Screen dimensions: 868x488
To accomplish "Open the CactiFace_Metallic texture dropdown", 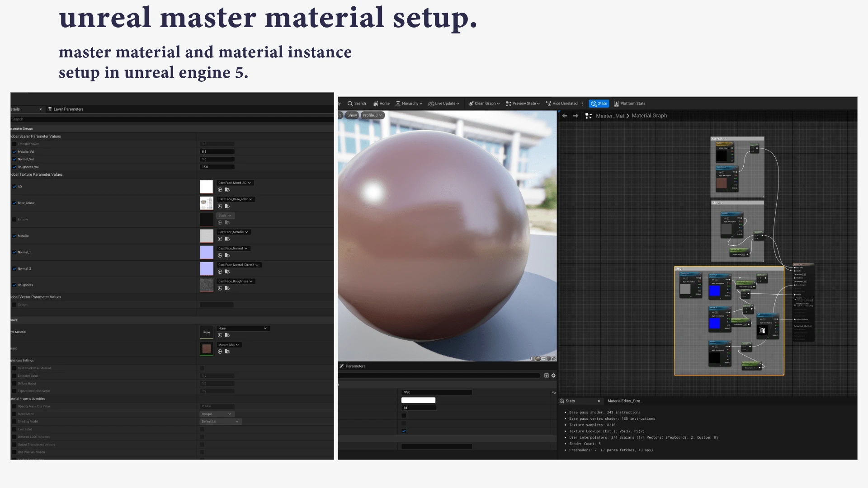I will pyautogui.click(x=233, y=232).
